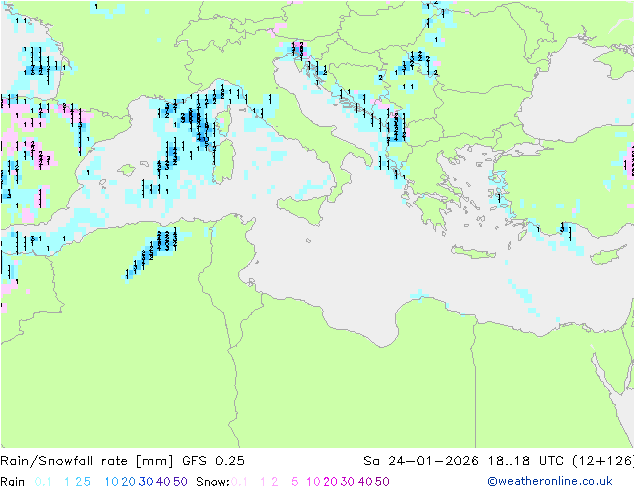Click the island of Crete on map
Image resolution: width=634 pixels, height=490 pixels.
click(473, 252)
